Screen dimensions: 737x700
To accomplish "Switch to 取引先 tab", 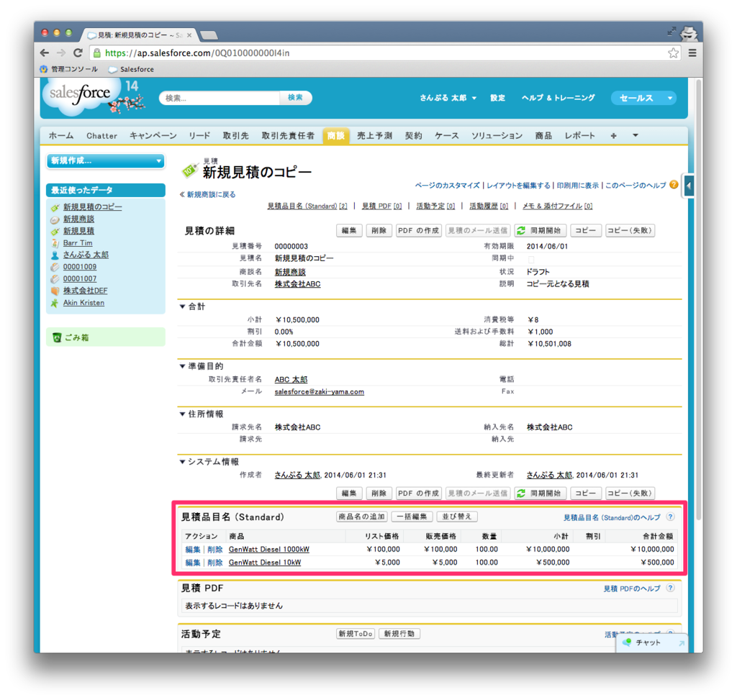I will click(235, 135).
